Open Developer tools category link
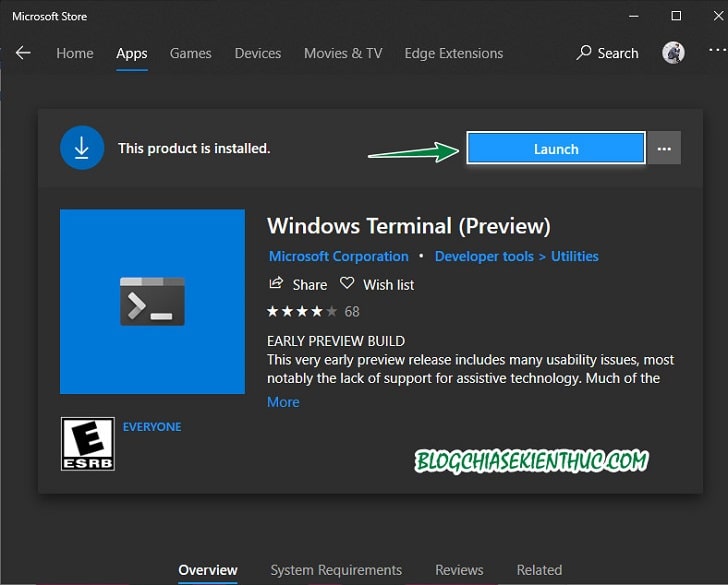 coord(484,256)
